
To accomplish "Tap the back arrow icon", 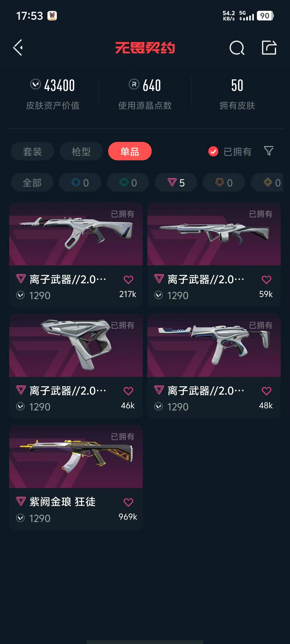I will tap(18, 48).
